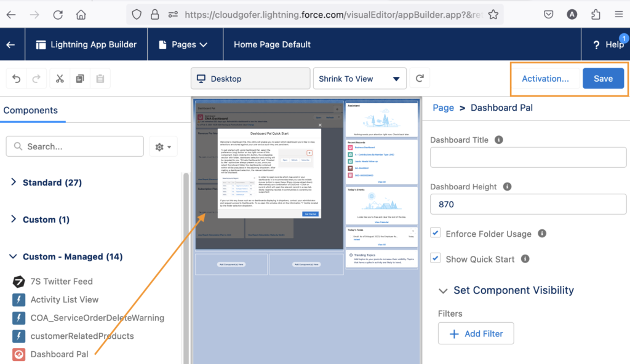
Task: Click the back arrow in App Builder header
Action: click(x=11, y=45)
